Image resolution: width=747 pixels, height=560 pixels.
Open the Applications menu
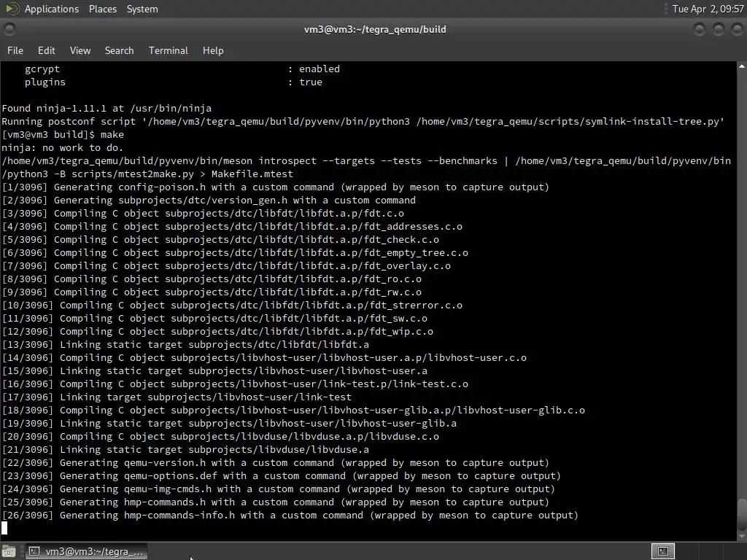tap(52, 9)
